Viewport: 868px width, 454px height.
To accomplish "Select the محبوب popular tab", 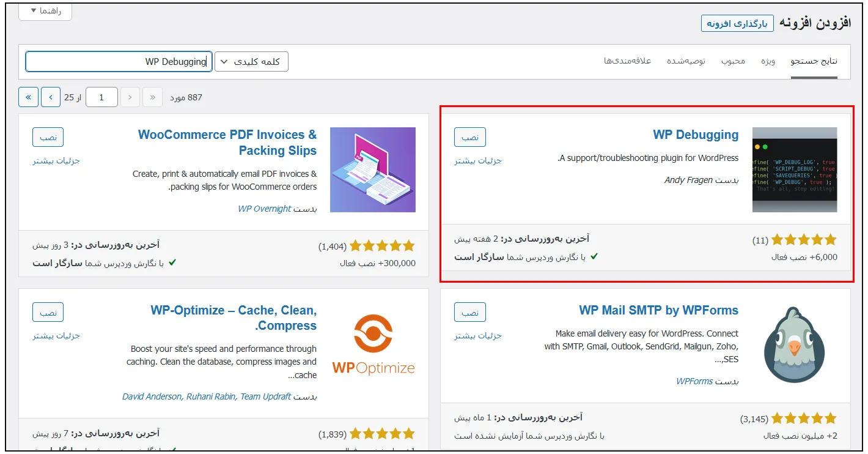I will [x=733, y=61].
